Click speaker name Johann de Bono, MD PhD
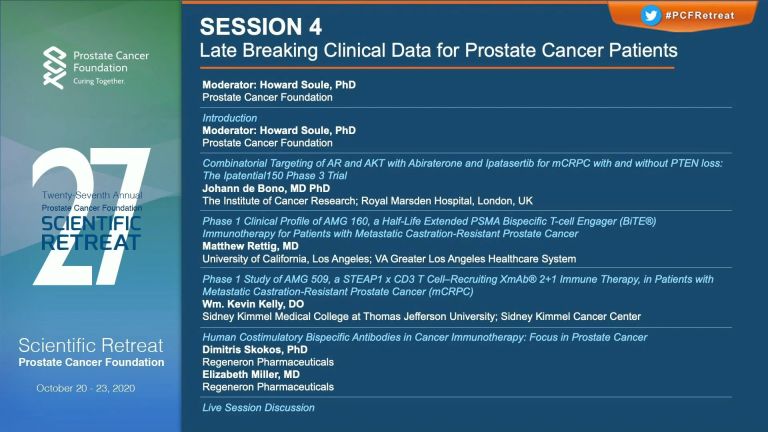Image resolution: width=768 pixels, height=432 pixels. click(x=266, y=189)
